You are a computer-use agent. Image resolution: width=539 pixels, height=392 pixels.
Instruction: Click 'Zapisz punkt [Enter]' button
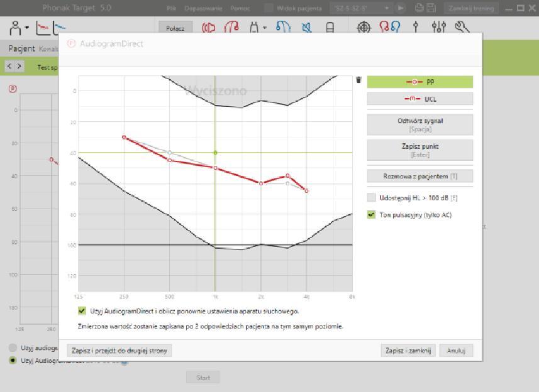[x=420, y=150]
